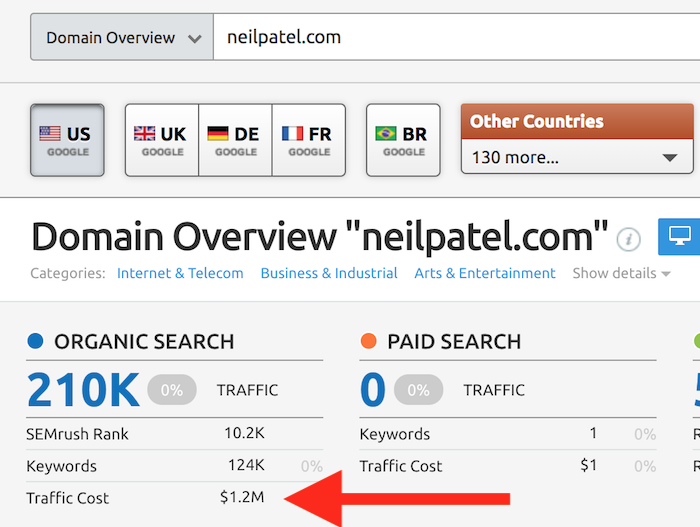
Task: Click SEMrush Rank value 10.2K
Action: tap(244, 433)
